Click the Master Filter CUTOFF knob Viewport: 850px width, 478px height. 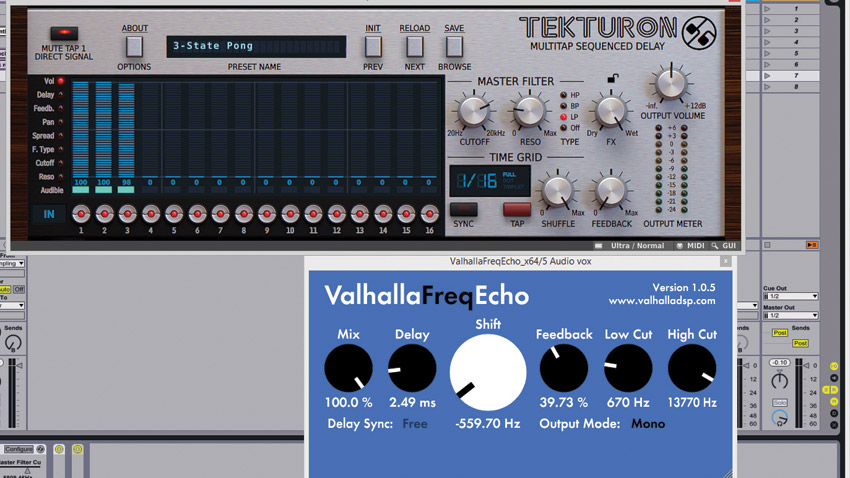pyautogui.click(x=474, y=112)
